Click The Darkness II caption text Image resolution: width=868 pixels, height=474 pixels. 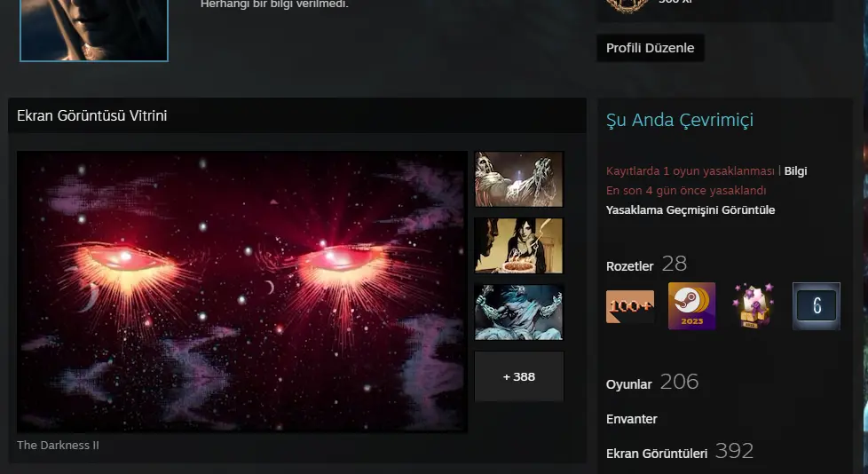[58, 446]
